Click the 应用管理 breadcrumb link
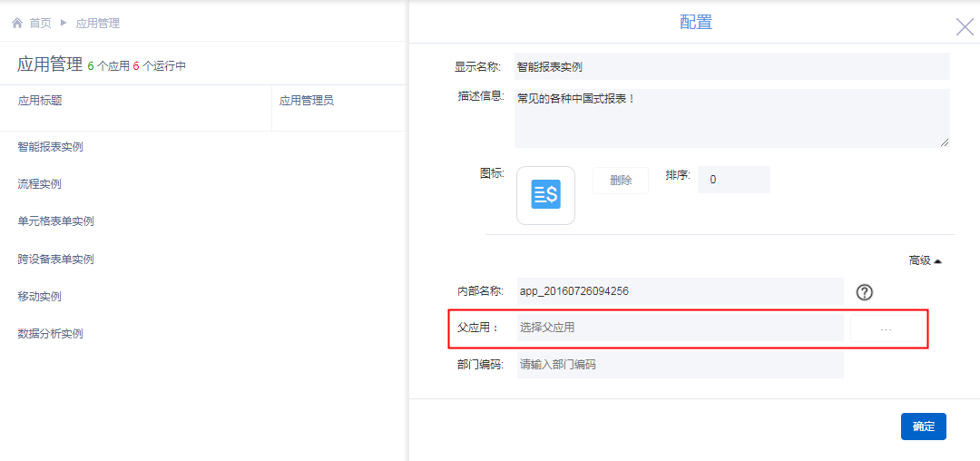The image size is (980, 461). pos(97,23)
